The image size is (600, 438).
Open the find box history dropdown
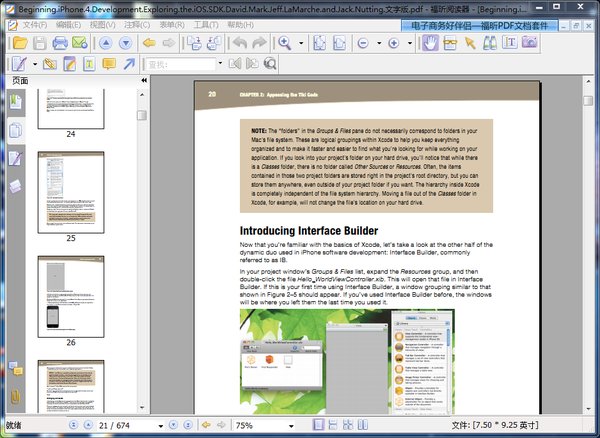[220, 64]
